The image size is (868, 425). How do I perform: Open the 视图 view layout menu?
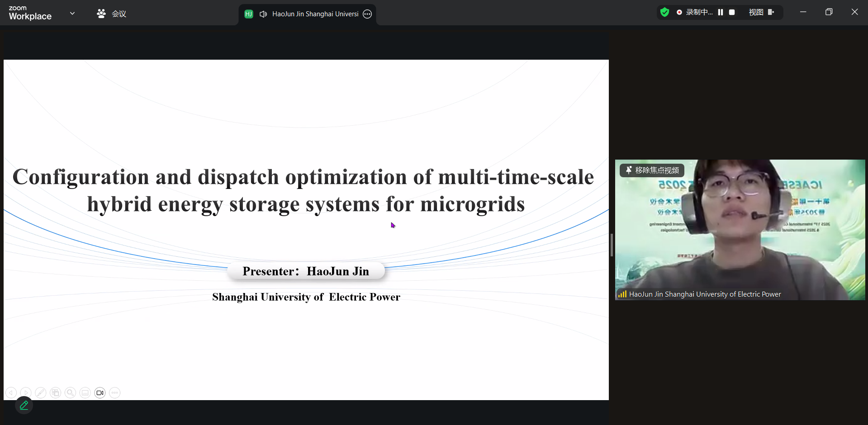pyautogui.click(x=761, y=12)
